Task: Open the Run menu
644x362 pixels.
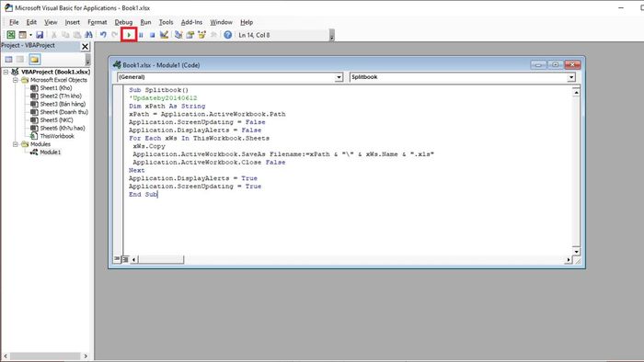Action: point(145,22)
